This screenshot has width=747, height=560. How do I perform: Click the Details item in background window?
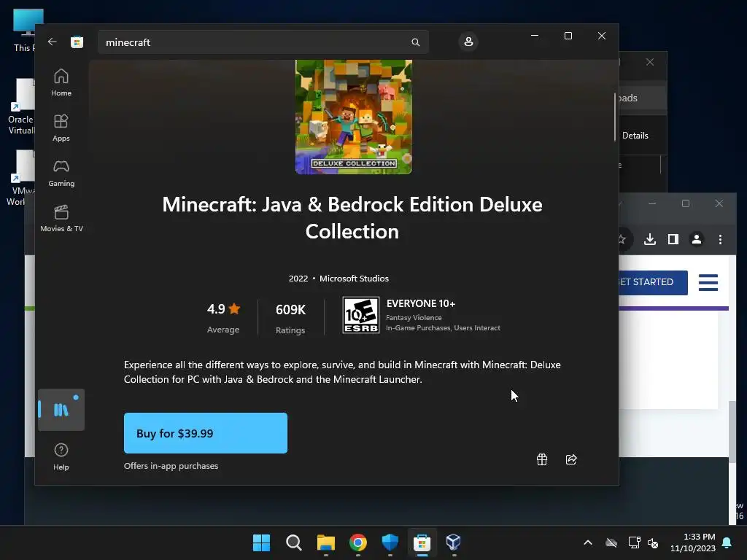(x=635, y=136)
